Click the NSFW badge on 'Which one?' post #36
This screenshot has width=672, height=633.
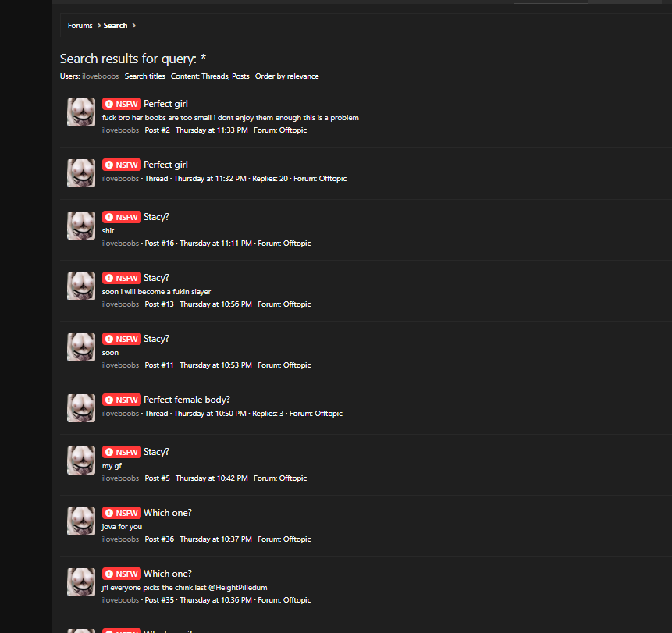122,513
